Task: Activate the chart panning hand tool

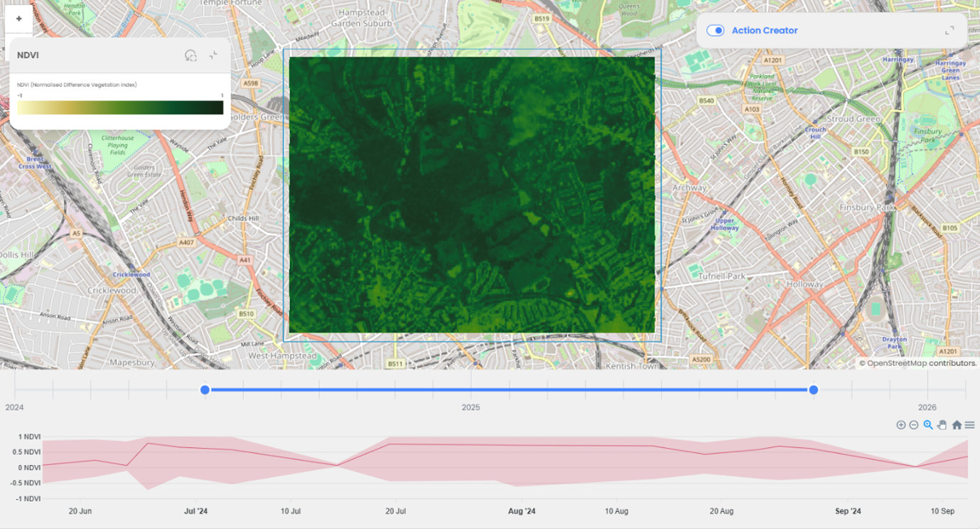Action: 942,425
